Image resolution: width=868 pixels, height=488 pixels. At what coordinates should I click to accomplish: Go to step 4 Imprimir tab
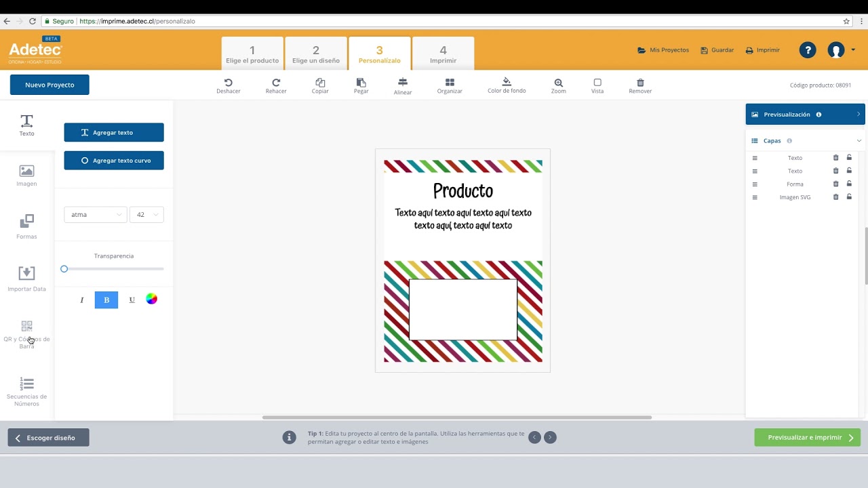(x=443, y=54)
